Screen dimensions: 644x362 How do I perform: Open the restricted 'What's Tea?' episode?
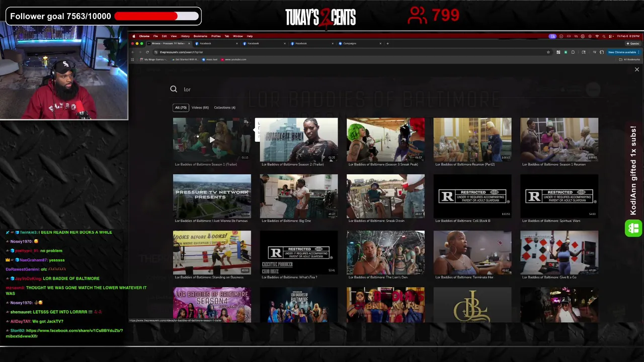pos(299,252)
